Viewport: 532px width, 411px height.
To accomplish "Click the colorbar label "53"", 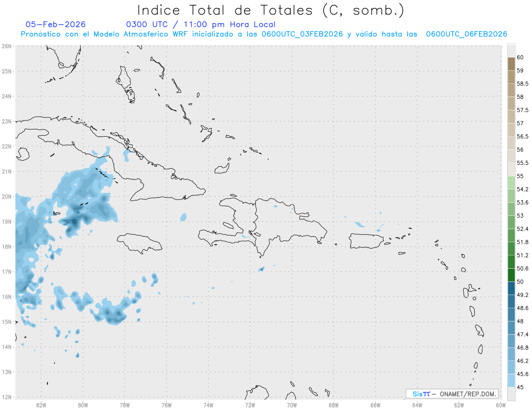I will [520, 215].
